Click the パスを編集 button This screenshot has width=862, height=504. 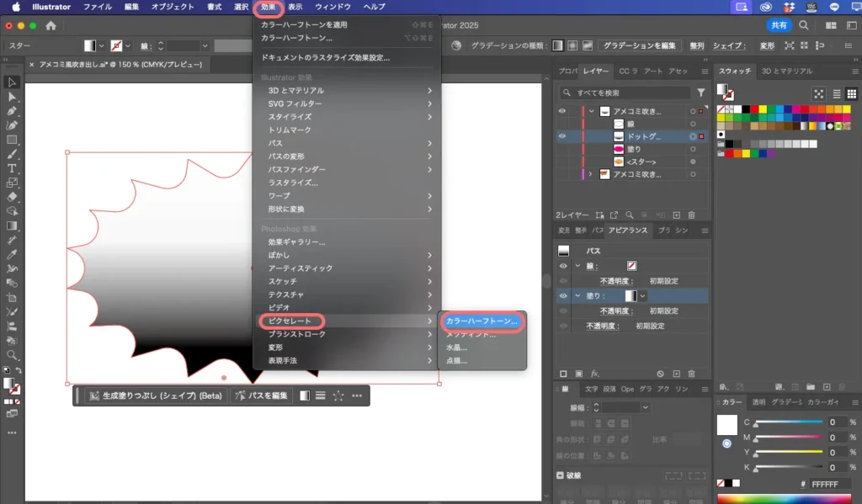(x=262, y=395)
